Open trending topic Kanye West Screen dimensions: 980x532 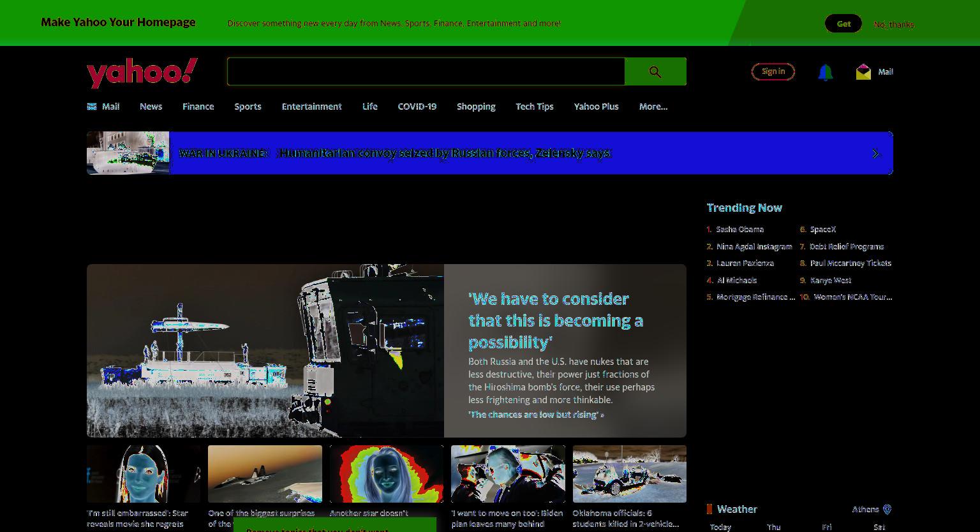831,280
